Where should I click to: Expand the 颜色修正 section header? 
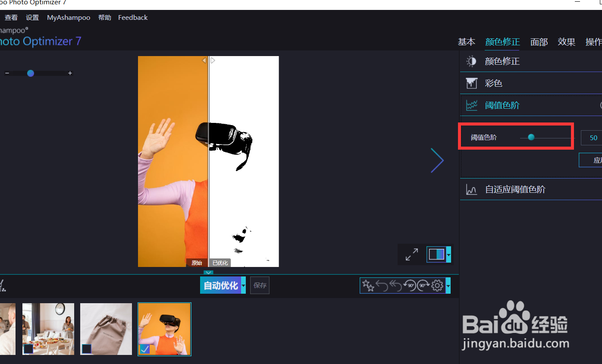click(x=531, y=61)
